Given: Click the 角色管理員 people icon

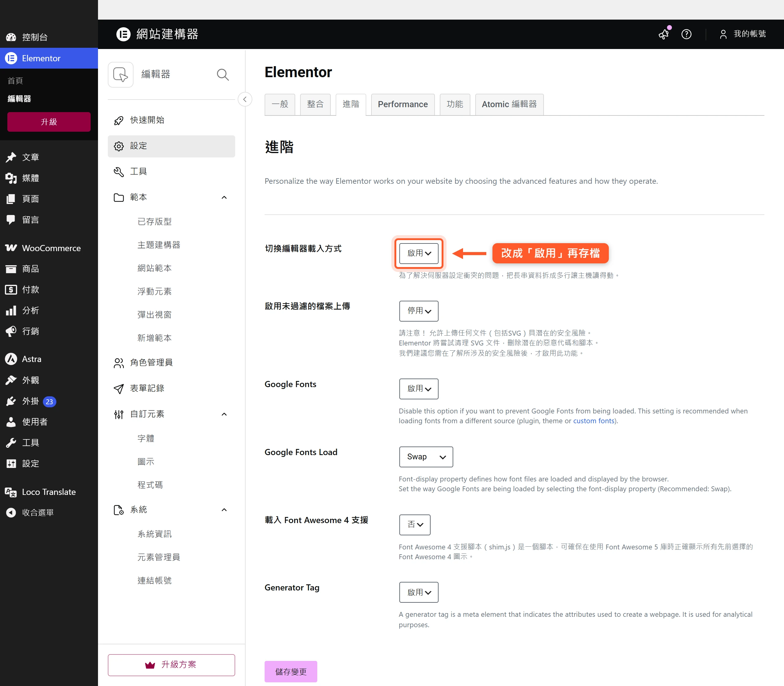Looking at the screenshot, I should [x=119, y=363].
